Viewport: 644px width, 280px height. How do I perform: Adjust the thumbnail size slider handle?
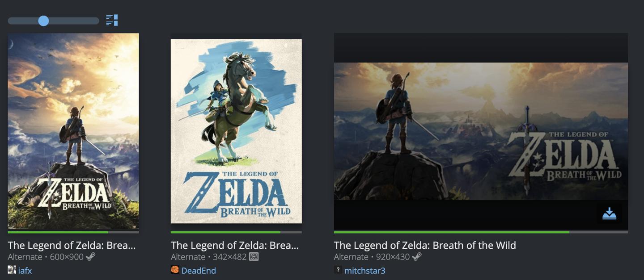coord(43,21)
